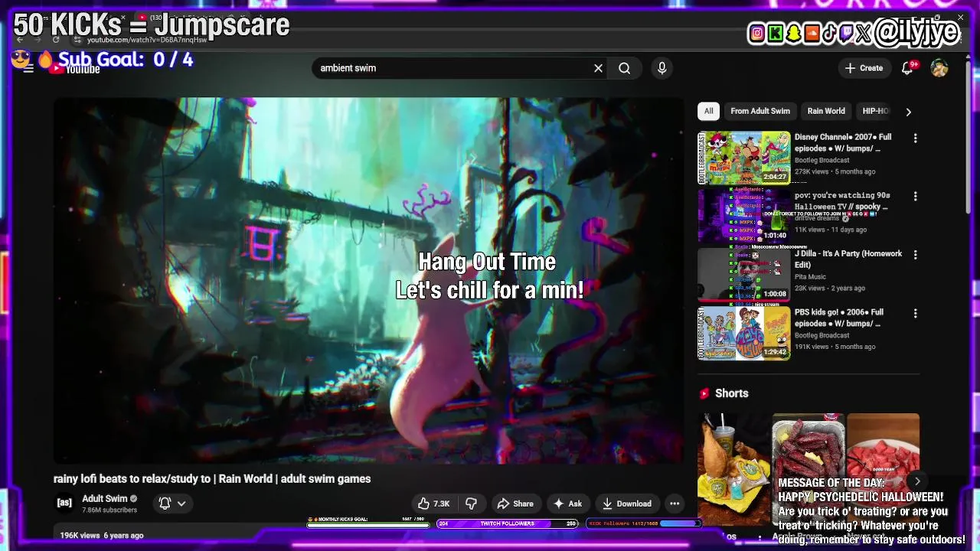Reload the page in browser toolbar
Image resolution: width=980 pixels, height=551 pixels.
point(56,40)
